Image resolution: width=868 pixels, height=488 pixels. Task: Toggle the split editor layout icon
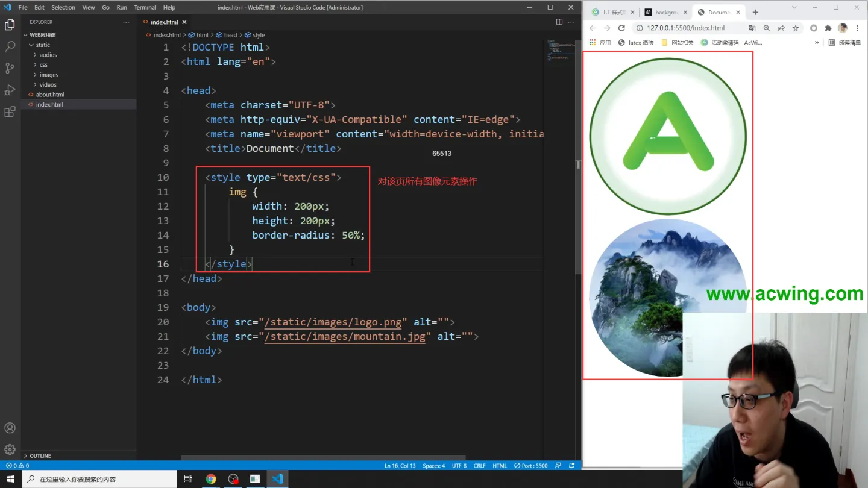(559, 21)
